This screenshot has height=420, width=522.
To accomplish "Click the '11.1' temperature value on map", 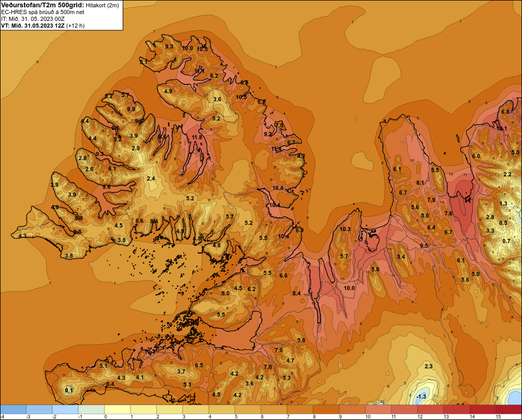I will pos(199,71).
